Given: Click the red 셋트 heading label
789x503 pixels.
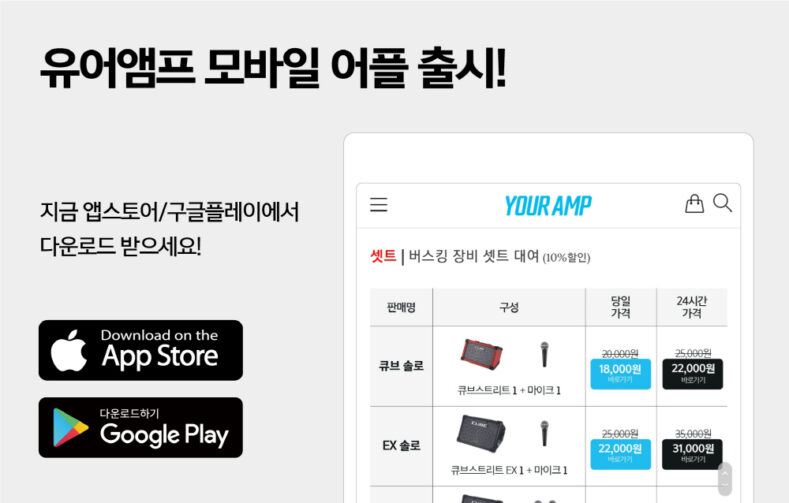Looking at the screenshot, I should coord(383,256).
